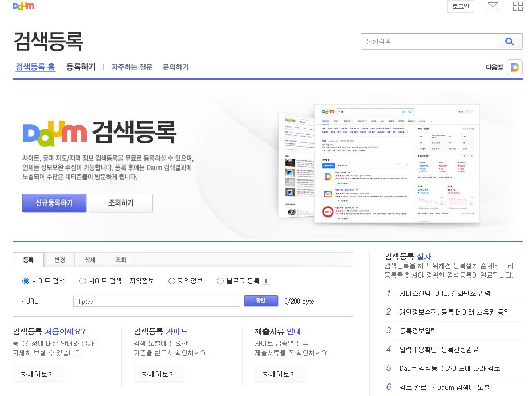Select 사이트 검색 + 지역정보 radio option

(x=82, y=281)
